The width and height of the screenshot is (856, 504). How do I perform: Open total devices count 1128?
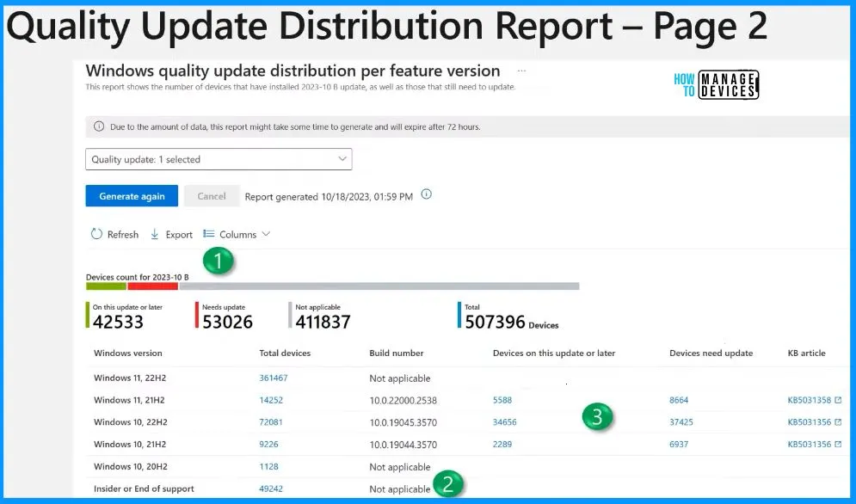[268, 467]
